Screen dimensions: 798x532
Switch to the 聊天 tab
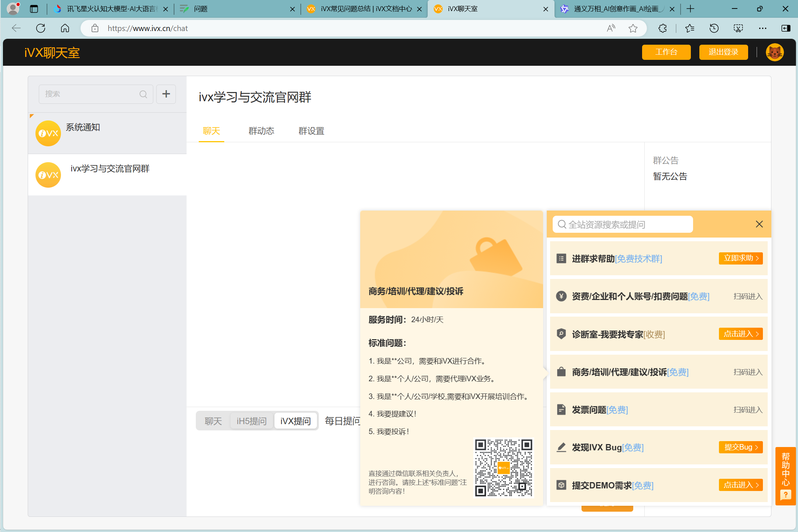pos(211,131)
